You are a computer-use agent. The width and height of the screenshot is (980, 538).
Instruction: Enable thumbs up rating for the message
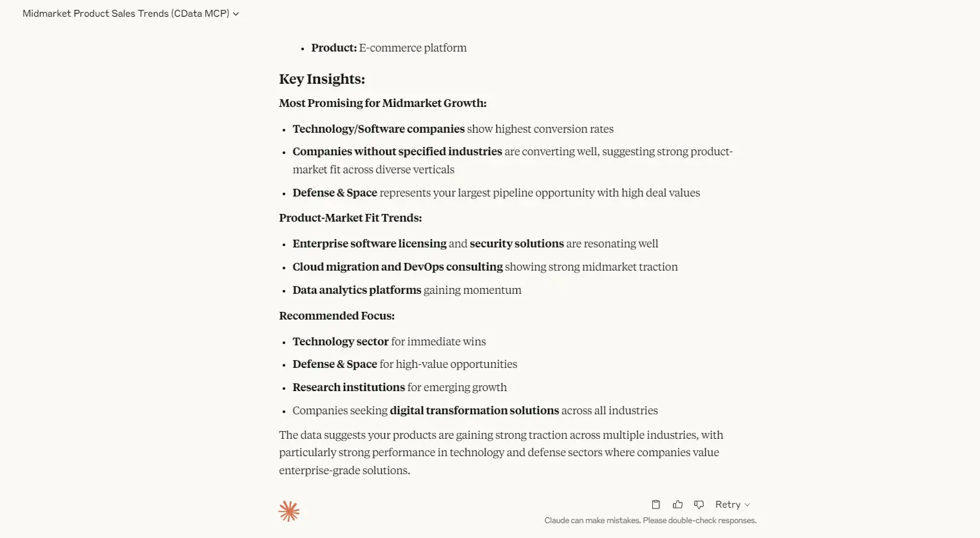click(x=677, y=504)
